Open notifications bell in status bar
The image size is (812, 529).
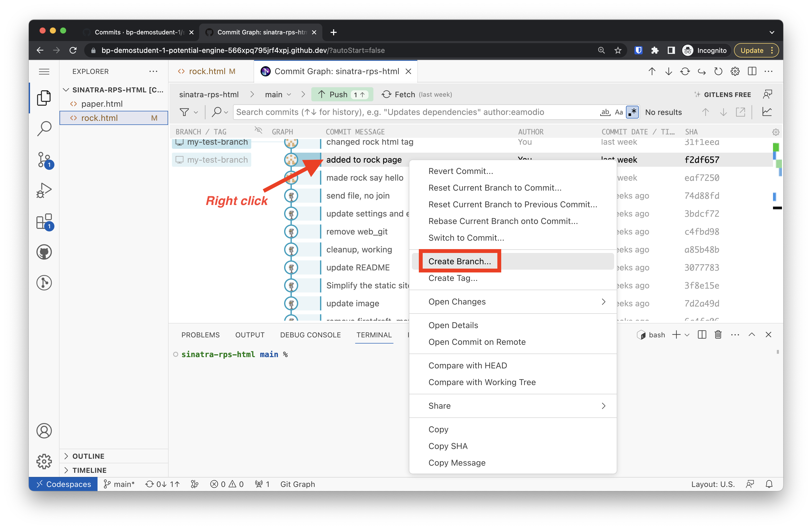point(769,484)
